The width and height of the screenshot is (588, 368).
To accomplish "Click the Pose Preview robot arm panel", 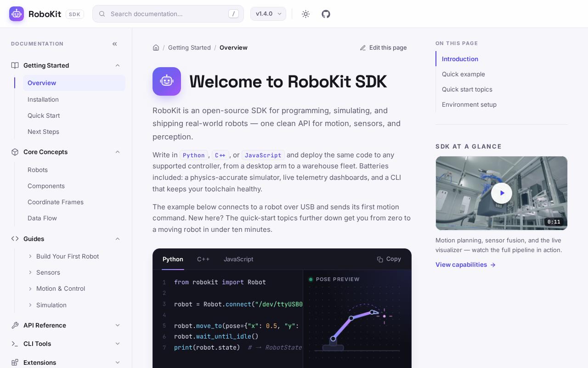I will (357, 319).
